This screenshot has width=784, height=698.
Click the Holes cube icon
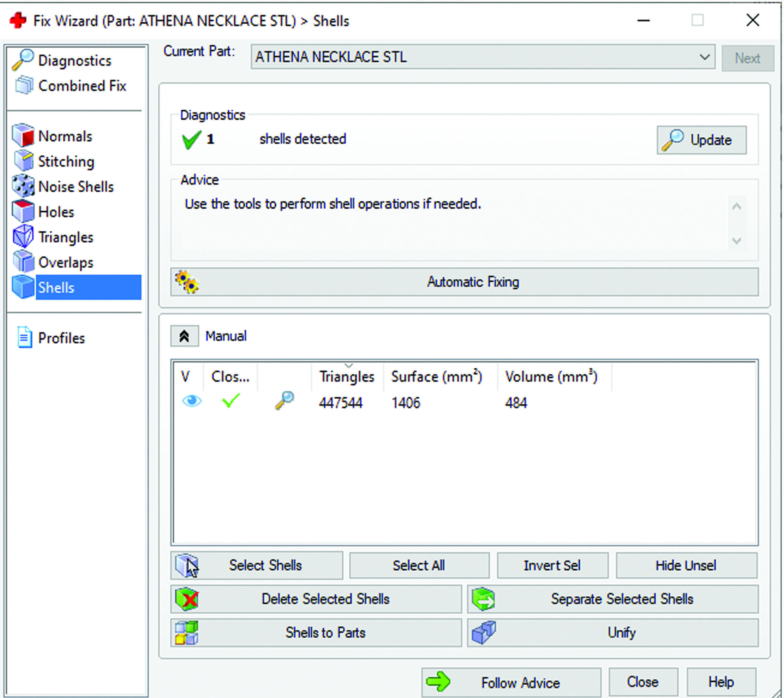pos(23,211)
